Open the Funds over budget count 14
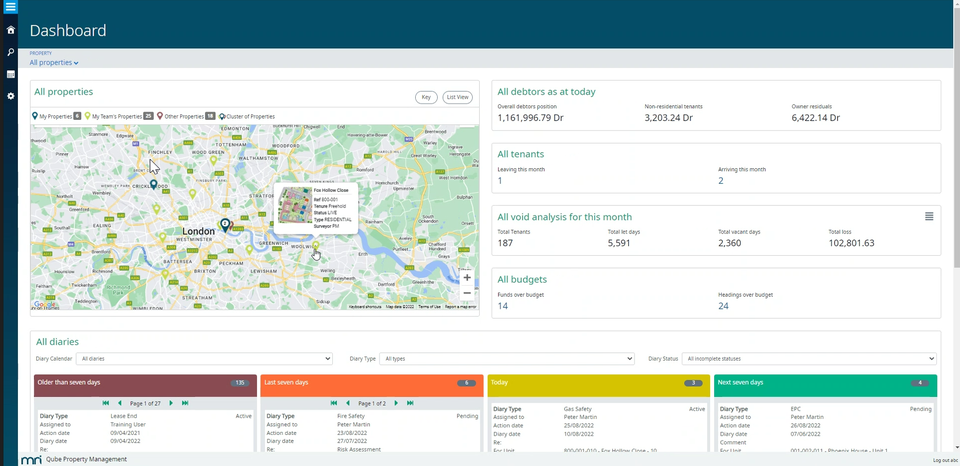The width and height of the screenshot is (960, 466). pos(503,306)
